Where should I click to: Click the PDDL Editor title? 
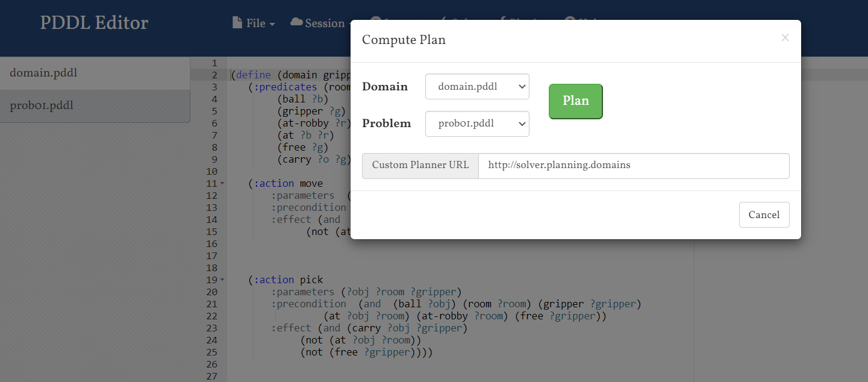(94, 23)
